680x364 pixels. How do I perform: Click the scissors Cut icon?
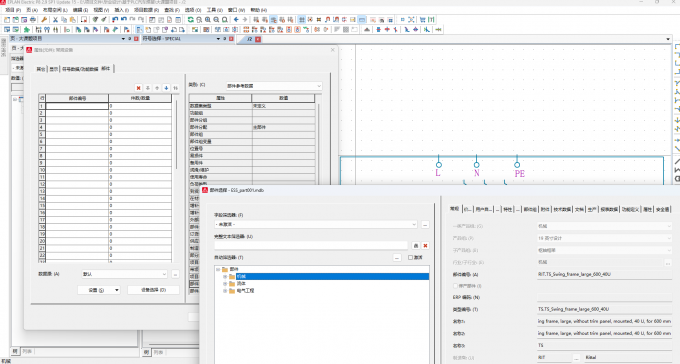[55, 20]
